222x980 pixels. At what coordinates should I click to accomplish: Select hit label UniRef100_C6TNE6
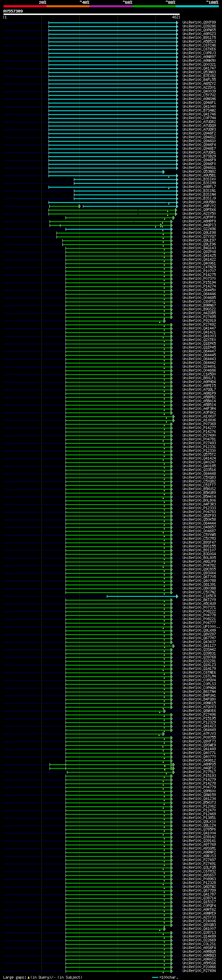tap(199, 673)
